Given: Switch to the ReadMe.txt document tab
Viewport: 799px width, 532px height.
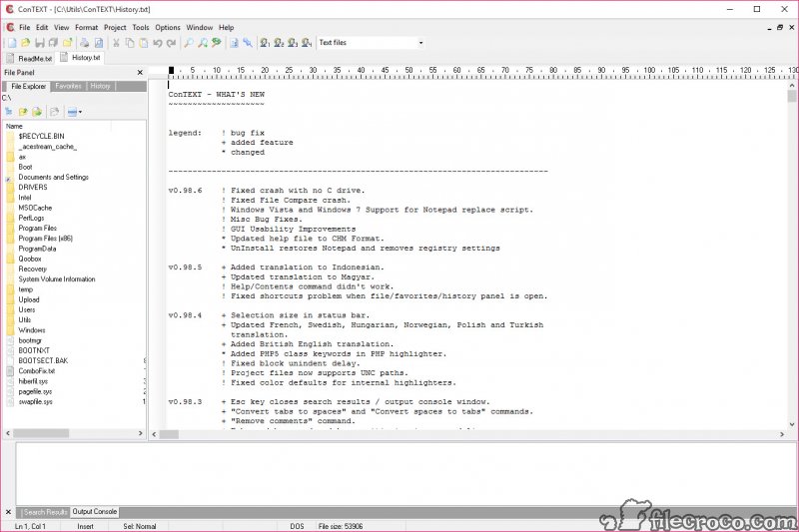Looking at the screenshot, I should coord(29,59).
